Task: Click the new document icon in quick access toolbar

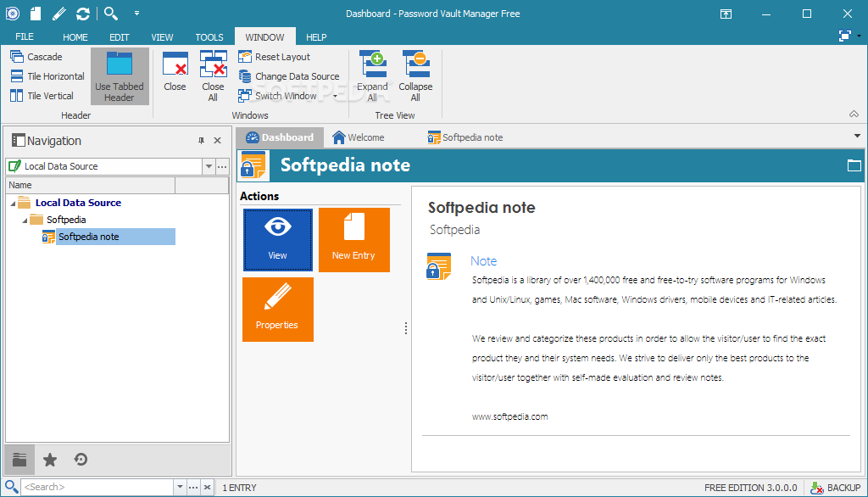Action: pos(36,14)
